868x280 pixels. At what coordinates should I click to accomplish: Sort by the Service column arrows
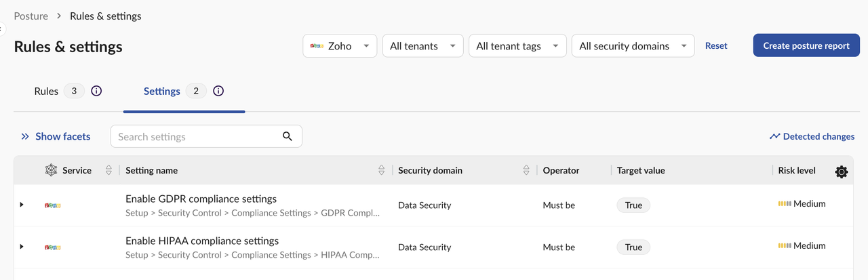(108, 171)
